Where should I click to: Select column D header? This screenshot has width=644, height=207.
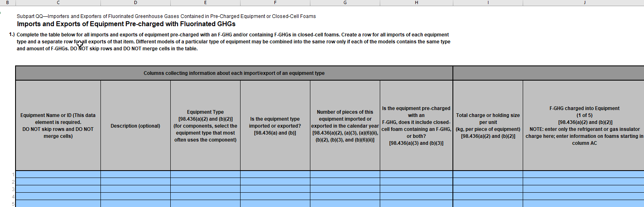136,2
